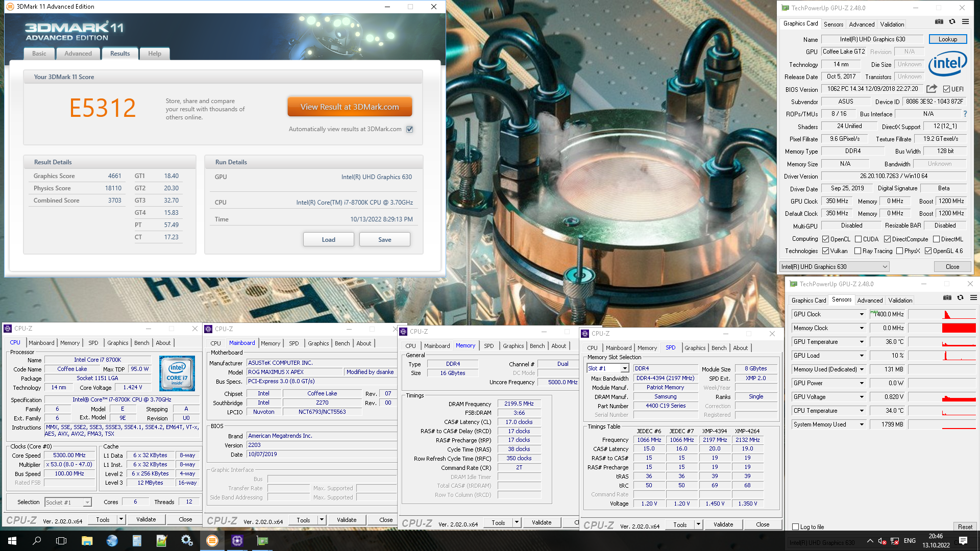980x551 pixels.
Task: Click the BIOS export share icon in GPU-Z
Action: point(932,89)
